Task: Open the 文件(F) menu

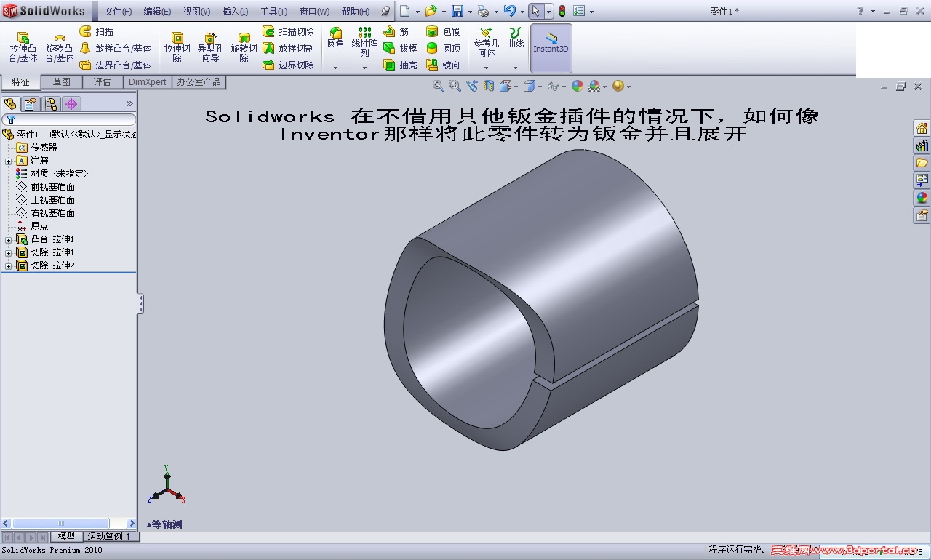Action: (118, 12)
